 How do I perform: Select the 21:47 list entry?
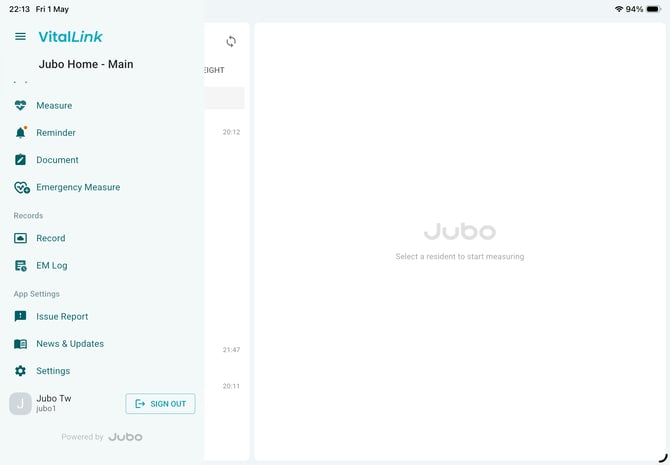point(231,350)
